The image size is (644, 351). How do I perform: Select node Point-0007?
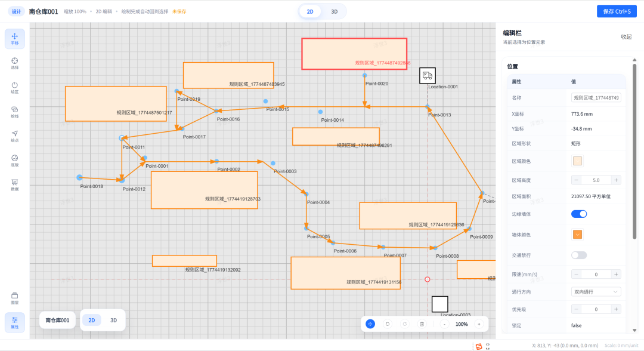click(383, 247)
